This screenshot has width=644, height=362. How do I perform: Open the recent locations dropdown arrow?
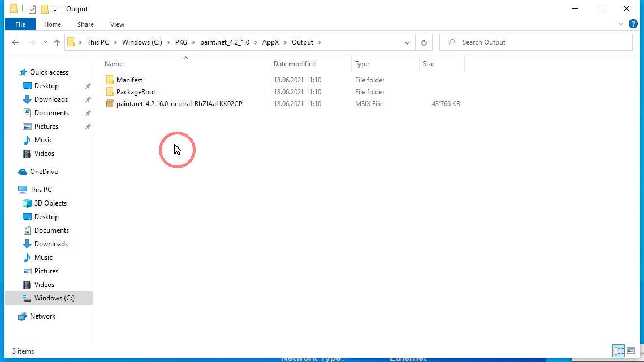(44, 42)
